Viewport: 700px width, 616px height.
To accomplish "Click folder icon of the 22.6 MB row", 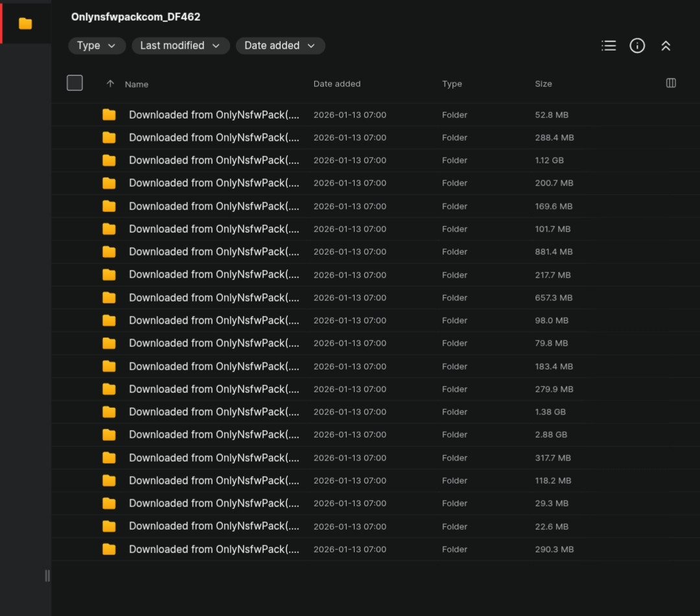I will coord(109,527).
